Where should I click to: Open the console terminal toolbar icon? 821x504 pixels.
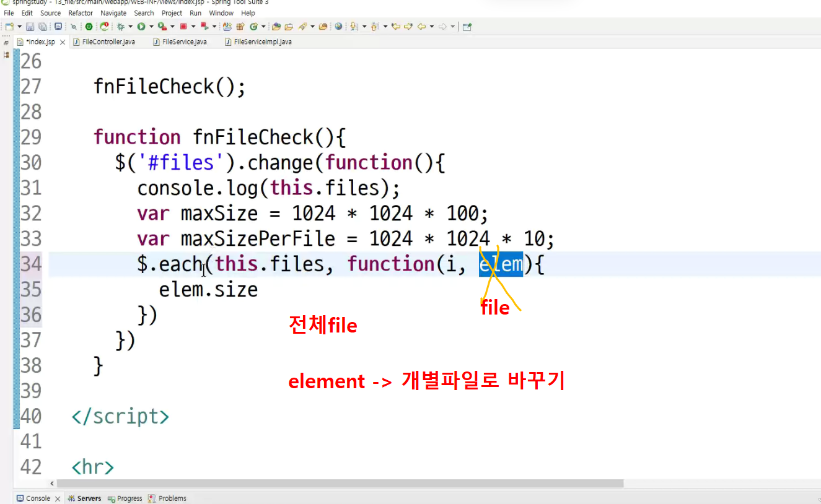pyautogui.click(x=58, y=27)
